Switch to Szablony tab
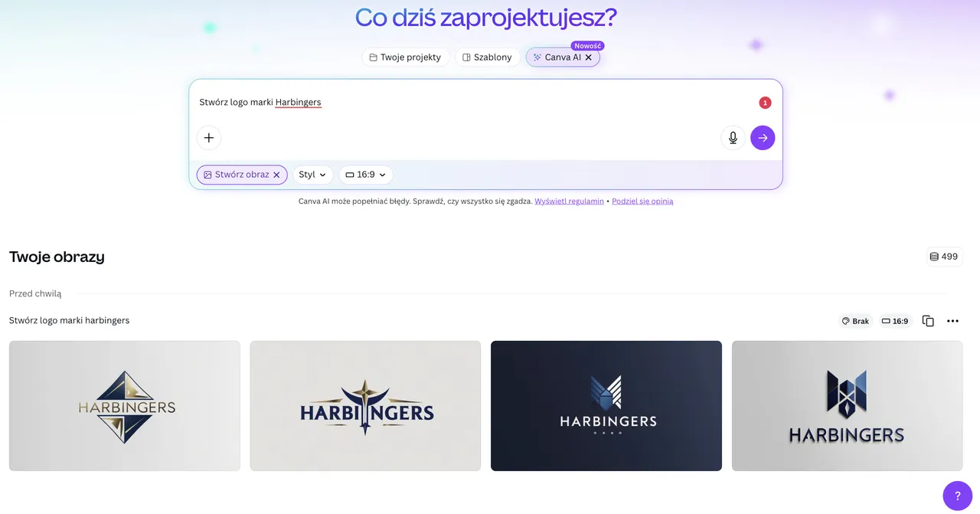980x514 pixels. (x=487, y=57)
